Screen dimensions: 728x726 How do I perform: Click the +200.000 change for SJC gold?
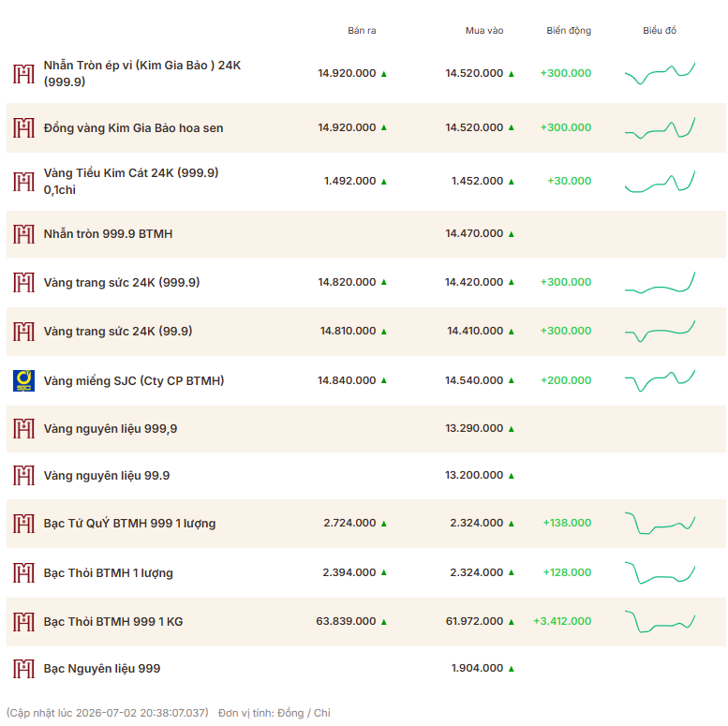pos(566,380)
